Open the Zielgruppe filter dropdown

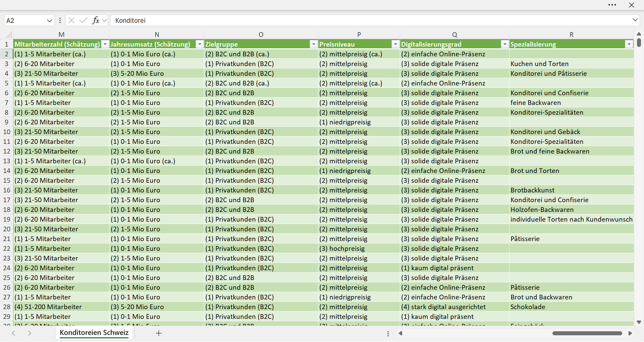tap(314, 44)
